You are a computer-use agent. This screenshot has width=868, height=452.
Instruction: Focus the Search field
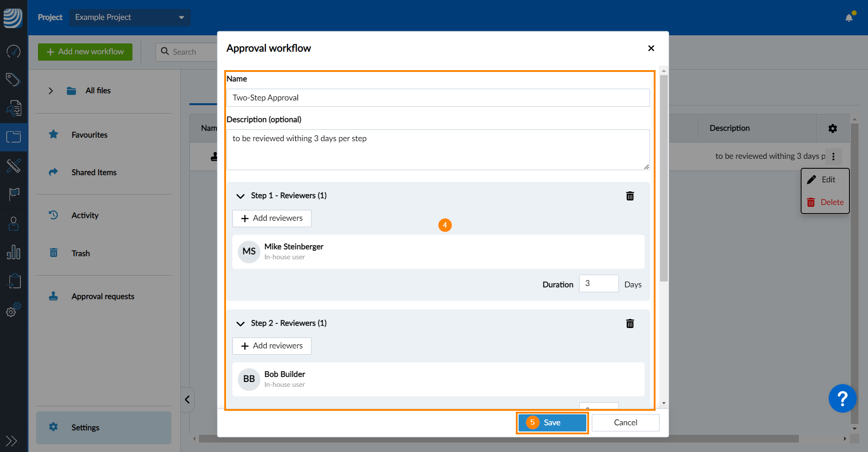click(x=187, y=52)
